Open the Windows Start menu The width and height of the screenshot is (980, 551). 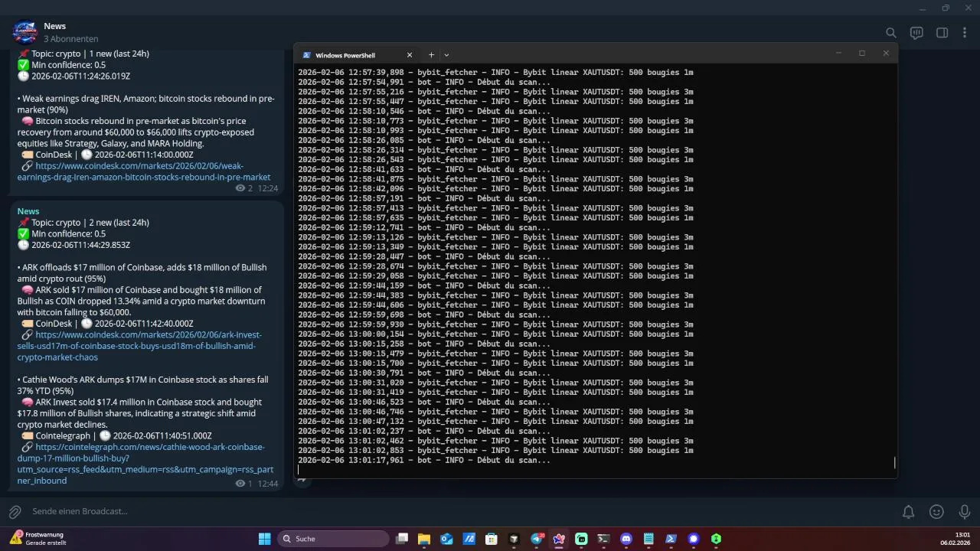[264, 539]
